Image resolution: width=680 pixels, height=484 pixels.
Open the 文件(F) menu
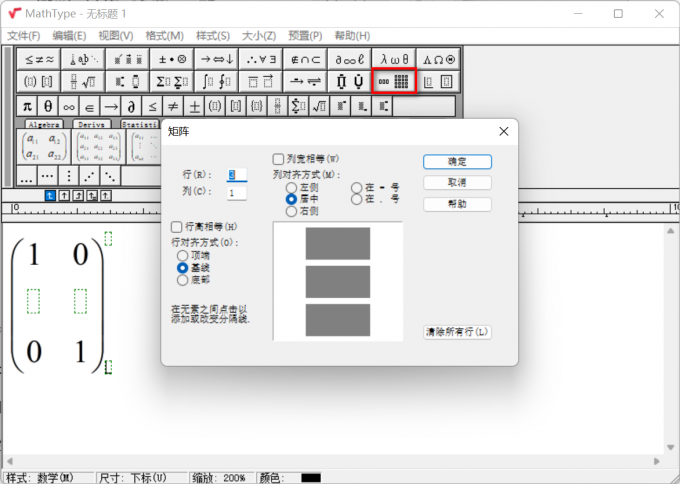[23, 36]
